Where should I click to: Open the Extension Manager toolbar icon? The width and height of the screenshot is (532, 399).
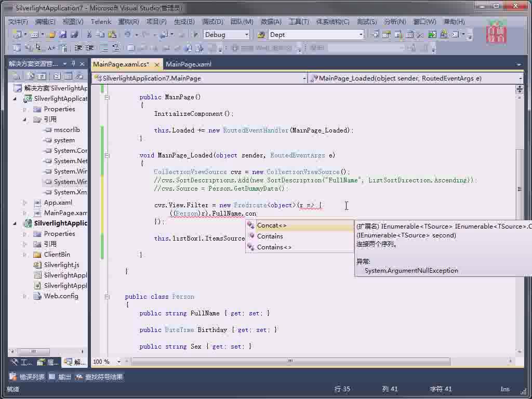point(444,34)
